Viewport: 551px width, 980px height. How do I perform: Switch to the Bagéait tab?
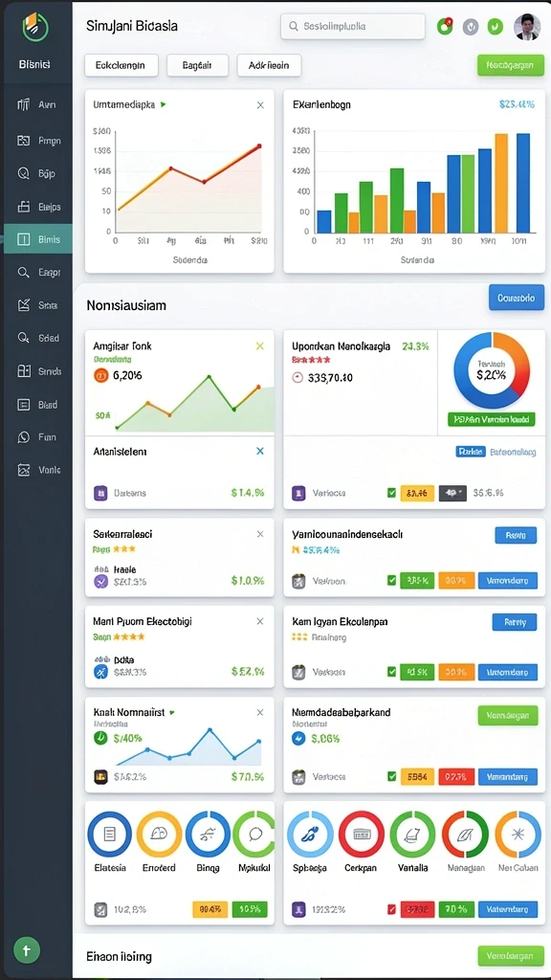point(197,65)
